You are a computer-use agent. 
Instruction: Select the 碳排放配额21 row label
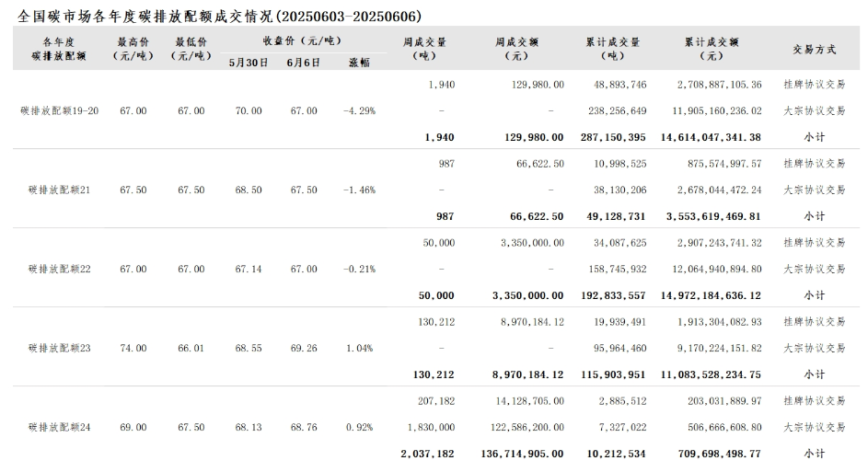[x=59, y=190]
